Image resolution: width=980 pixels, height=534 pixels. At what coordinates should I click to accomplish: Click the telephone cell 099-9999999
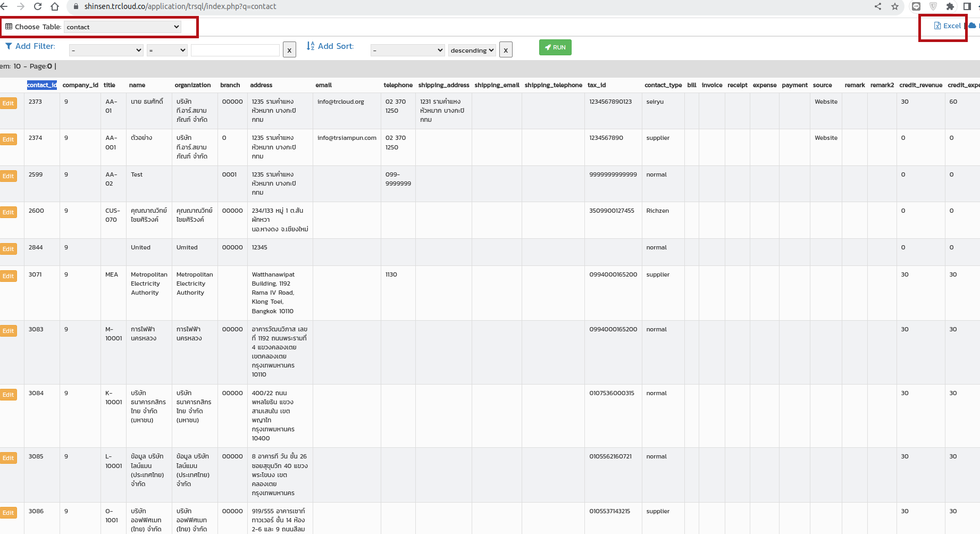click(x=398, y=179)
